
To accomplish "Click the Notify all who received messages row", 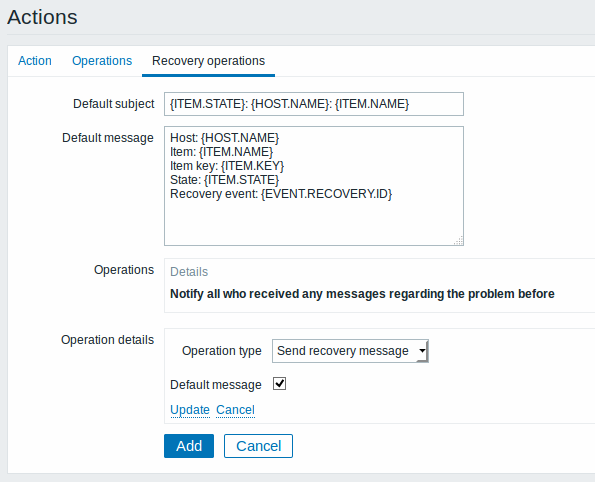I will click(x=362, y=294).
